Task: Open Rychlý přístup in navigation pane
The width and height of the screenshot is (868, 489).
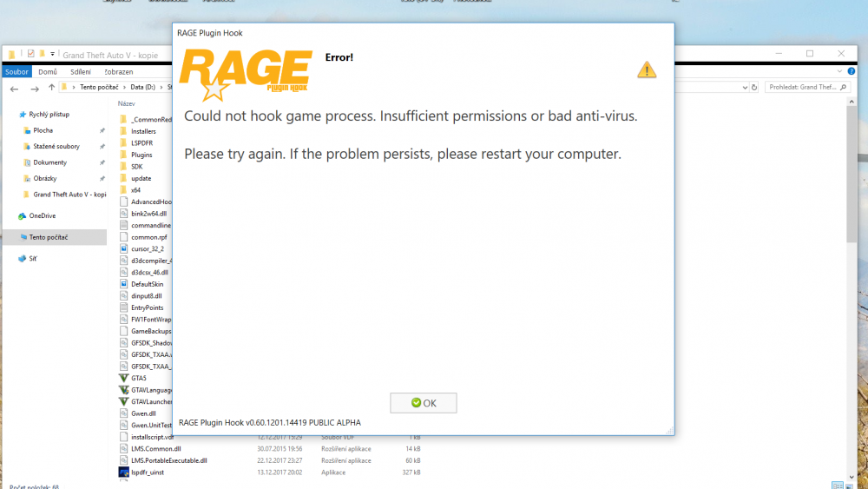Action: click(x=49, y=114)
